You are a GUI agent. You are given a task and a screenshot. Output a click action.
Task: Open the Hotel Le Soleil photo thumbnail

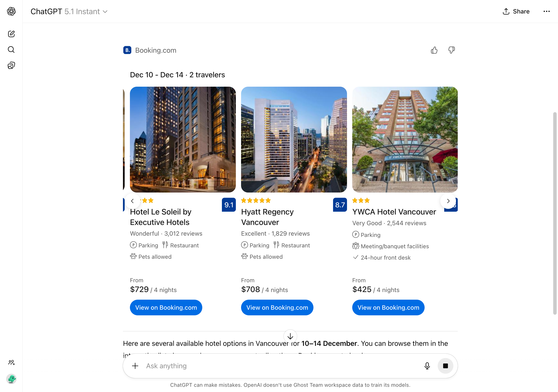pyautogui.click(x=183, y=139)
